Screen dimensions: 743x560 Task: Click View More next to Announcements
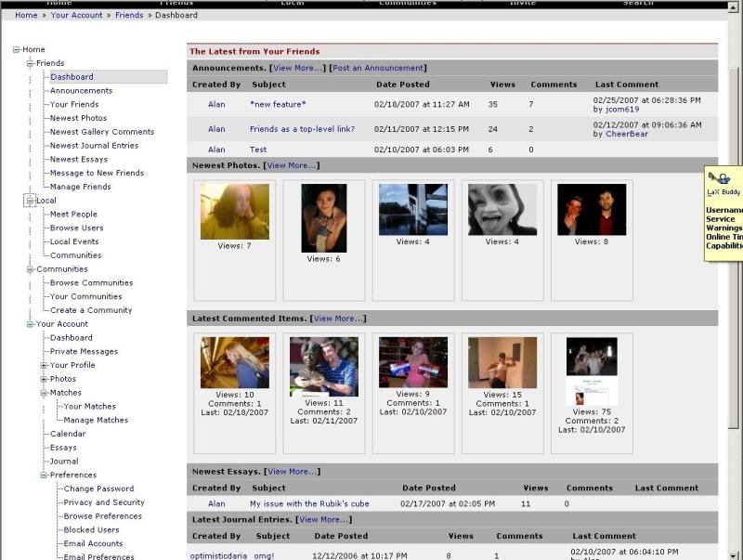point(297,68)
